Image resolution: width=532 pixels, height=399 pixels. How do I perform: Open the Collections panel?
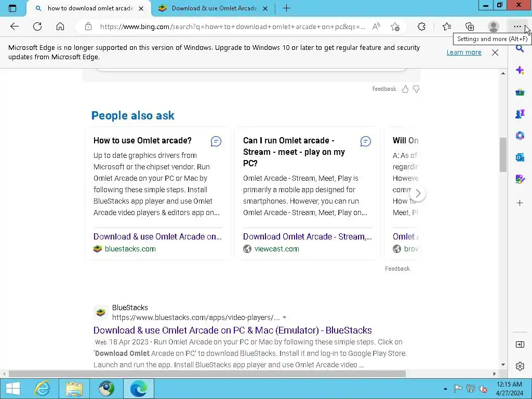point(470,26)
